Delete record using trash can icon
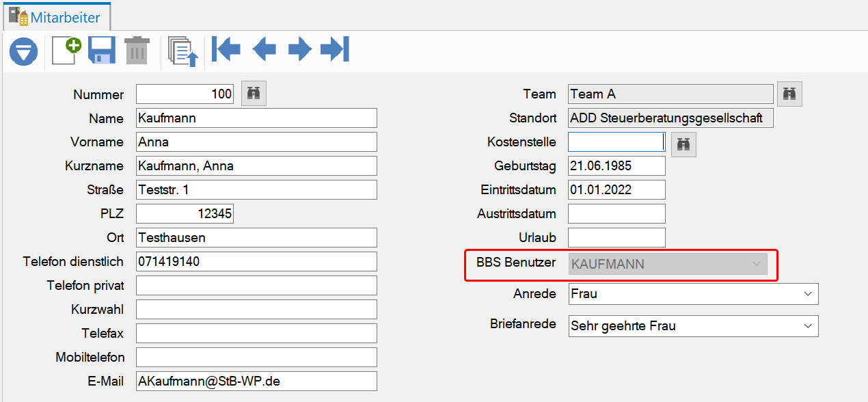The width and height of the screenshot is (868, 402). [x=137, y=51]
